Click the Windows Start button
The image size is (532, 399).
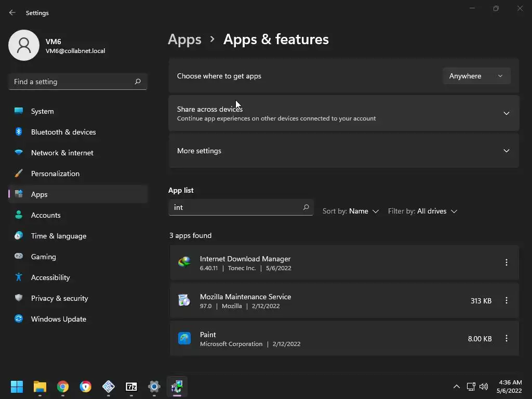pyautogui.click(x=17, y=387)
